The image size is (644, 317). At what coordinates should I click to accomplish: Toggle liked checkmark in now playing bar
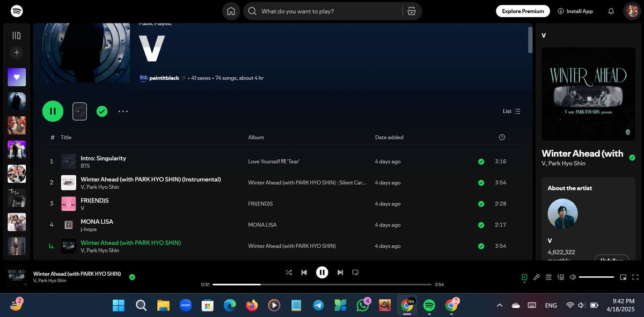click(x=132, y=277)
